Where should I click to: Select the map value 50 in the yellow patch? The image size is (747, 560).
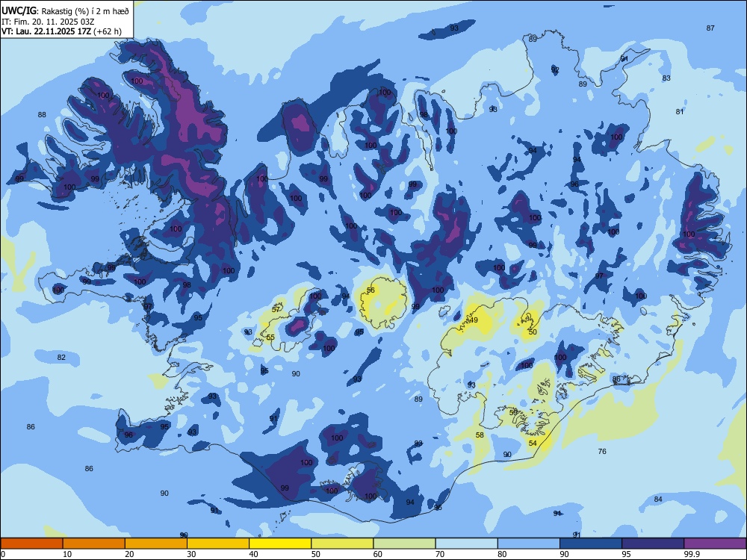[x=533, y=332]
